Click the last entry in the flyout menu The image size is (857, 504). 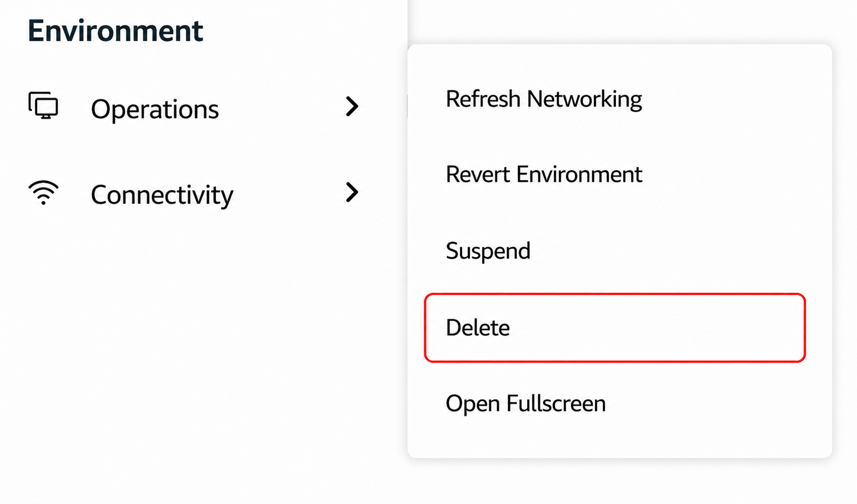pyautogui.click(x=525, y=404)
